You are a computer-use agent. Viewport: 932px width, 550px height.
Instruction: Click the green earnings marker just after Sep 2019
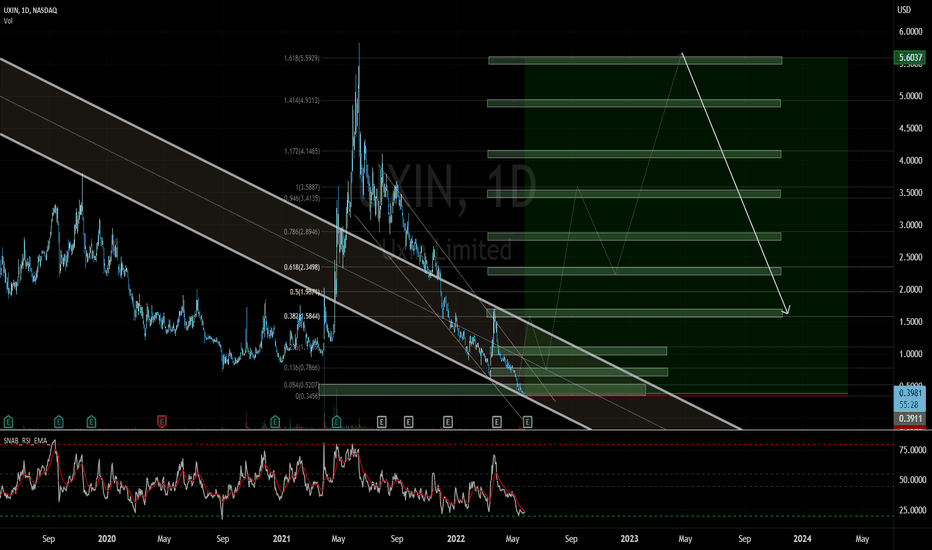pyautogui.click(x=59, y=422)
